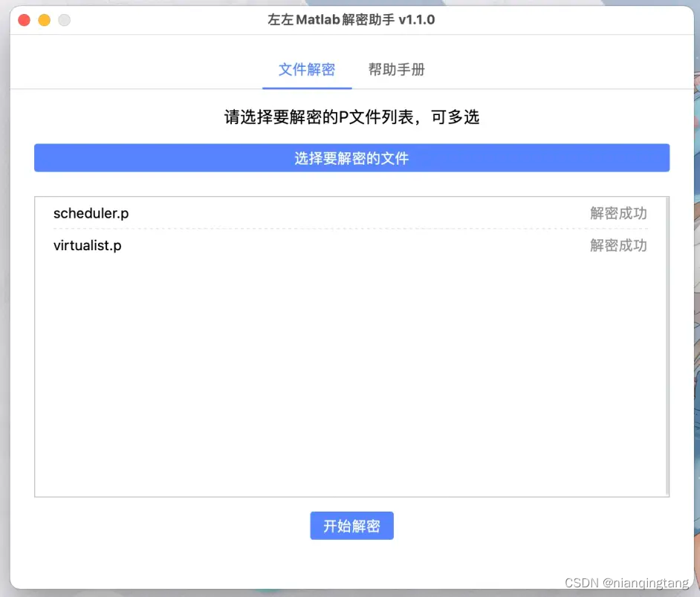Click the file list vertical scrollbar
Viewport: 700px width, 597px height.
pyautogui.click(x=667, y=346)
